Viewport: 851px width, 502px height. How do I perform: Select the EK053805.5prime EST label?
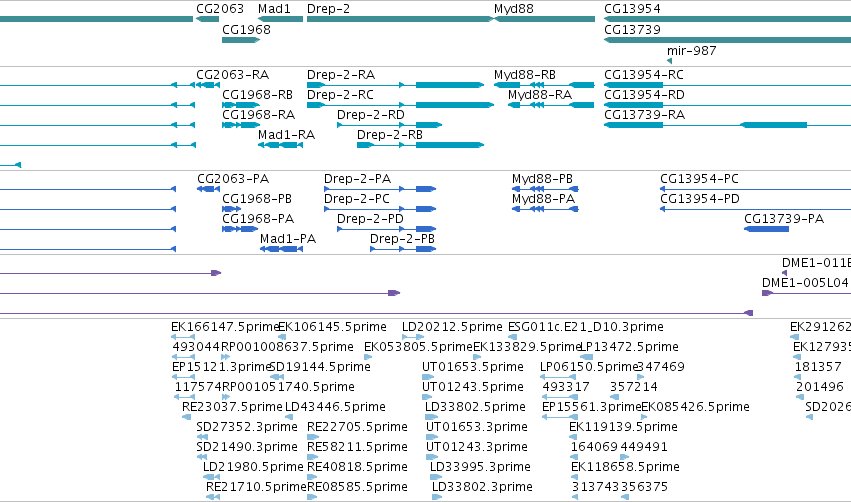click(x=418, y=347)
